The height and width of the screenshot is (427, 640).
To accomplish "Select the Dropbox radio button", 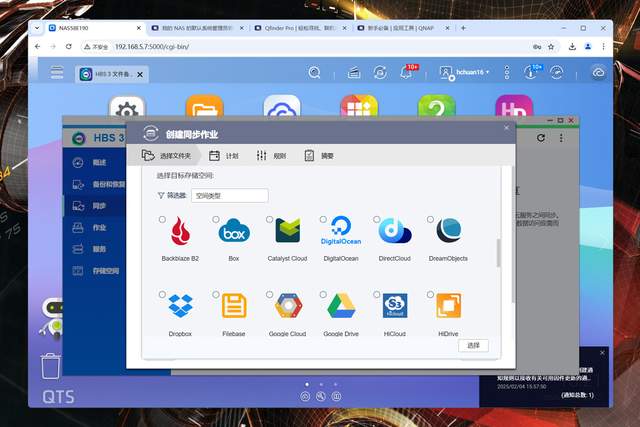I will point(162,294).
